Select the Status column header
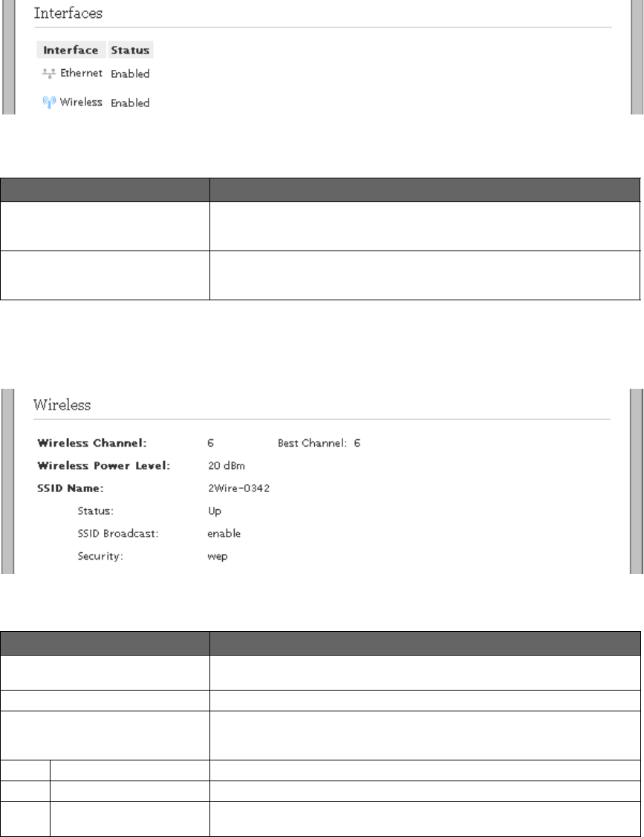 tap(130, 50)
